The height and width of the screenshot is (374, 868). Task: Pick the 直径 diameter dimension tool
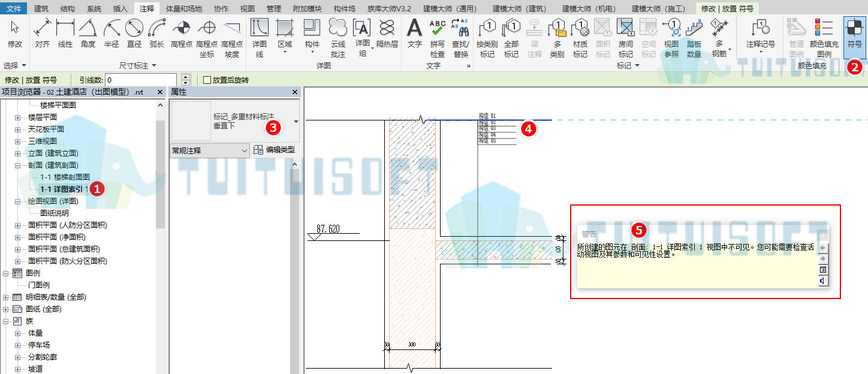pyautogui.click(x=134, y=34)
